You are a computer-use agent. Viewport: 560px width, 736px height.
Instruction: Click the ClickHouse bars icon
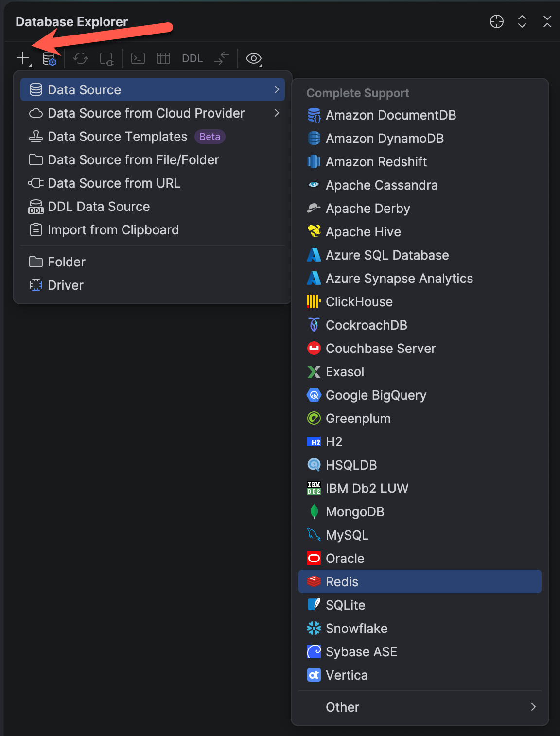point(314,302)
